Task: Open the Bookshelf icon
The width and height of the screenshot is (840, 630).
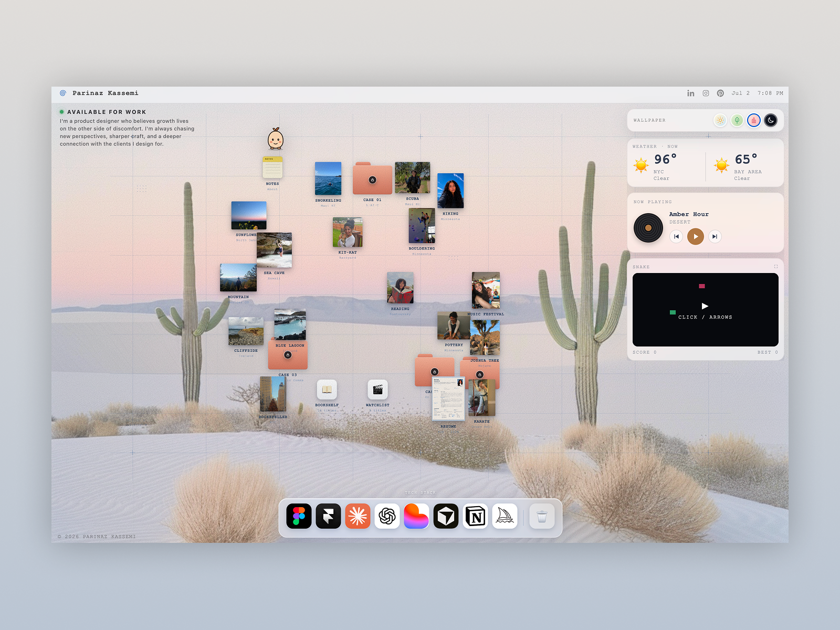Action: pos(327,390)
